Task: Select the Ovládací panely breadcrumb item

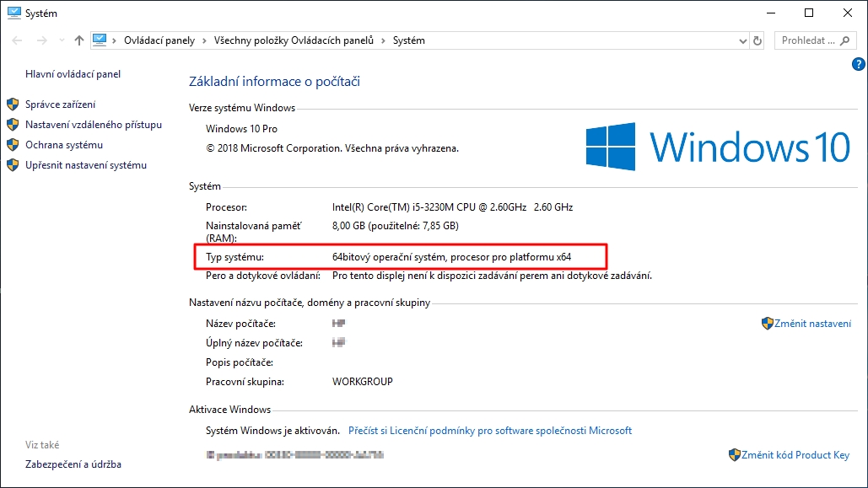Action: click(x=159, y=40)
